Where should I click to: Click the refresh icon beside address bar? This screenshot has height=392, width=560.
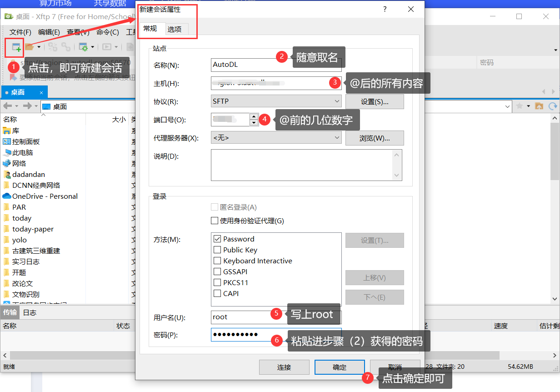tap(553, 106)
